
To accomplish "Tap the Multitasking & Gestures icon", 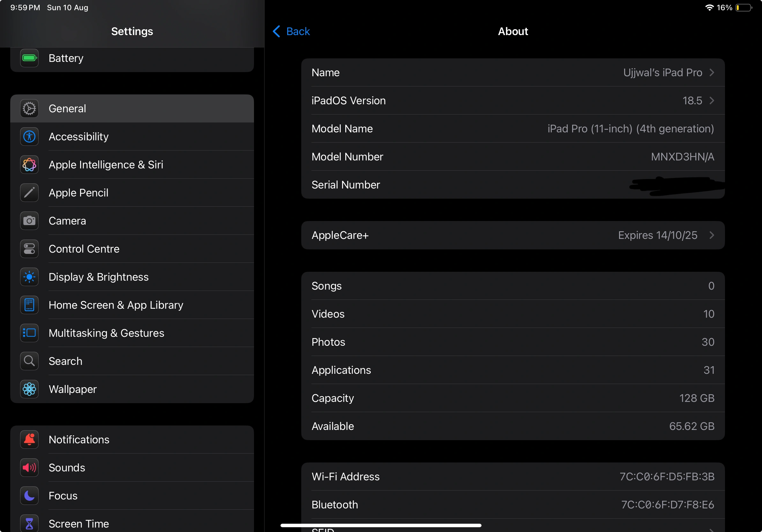I will (29, 333).
